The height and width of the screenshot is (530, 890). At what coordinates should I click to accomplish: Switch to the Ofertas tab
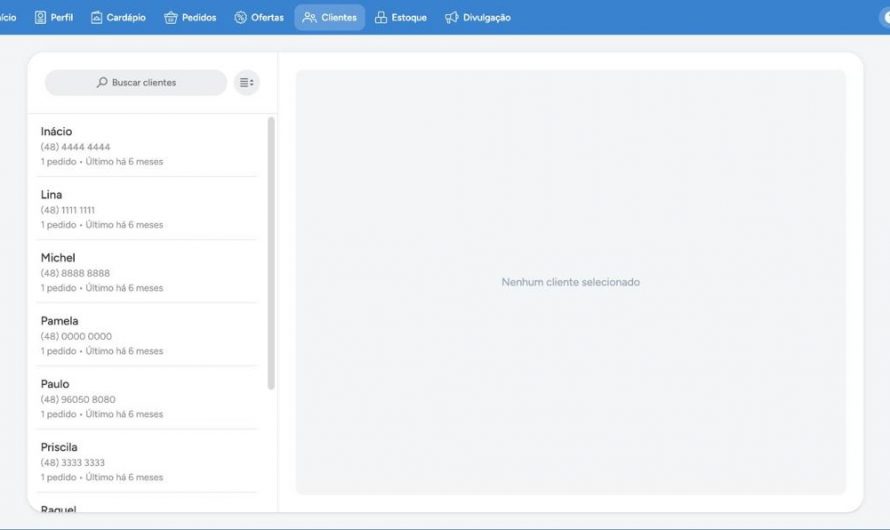259,18
